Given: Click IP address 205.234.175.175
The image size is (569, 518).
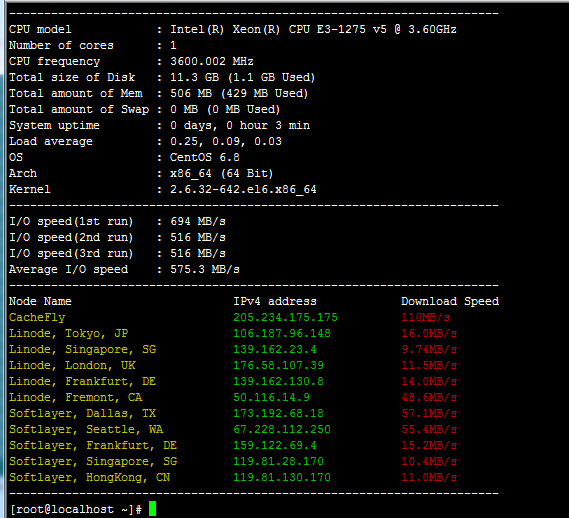Looking at the screenshot, I should [285, 317].
